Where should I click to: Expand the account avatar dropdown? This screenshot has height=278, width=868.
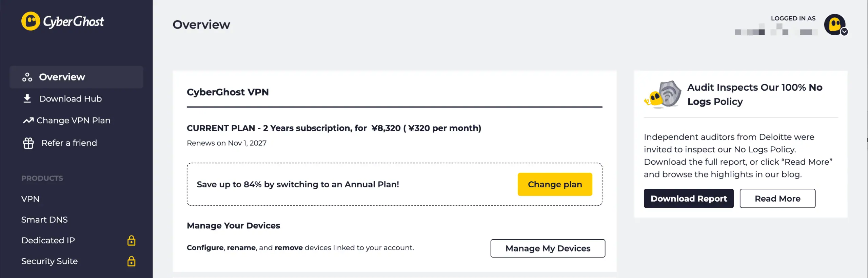coord(836,25)
